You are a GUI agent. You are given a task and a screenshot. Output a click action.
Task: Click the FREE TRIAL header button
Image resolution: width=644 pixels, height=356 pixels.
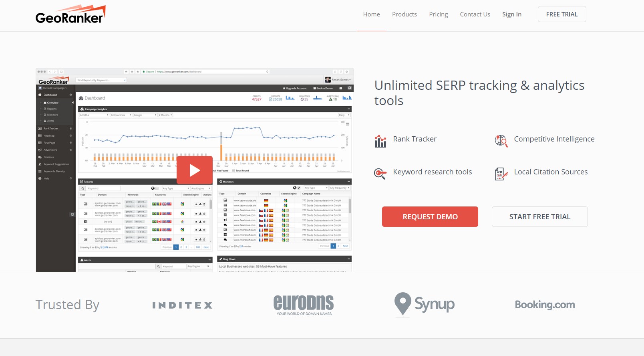tap(562, 14)
